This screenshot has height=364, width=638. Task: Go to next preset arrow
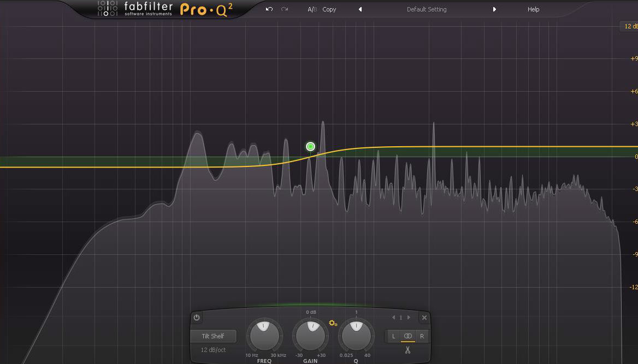tap(494, 9)
